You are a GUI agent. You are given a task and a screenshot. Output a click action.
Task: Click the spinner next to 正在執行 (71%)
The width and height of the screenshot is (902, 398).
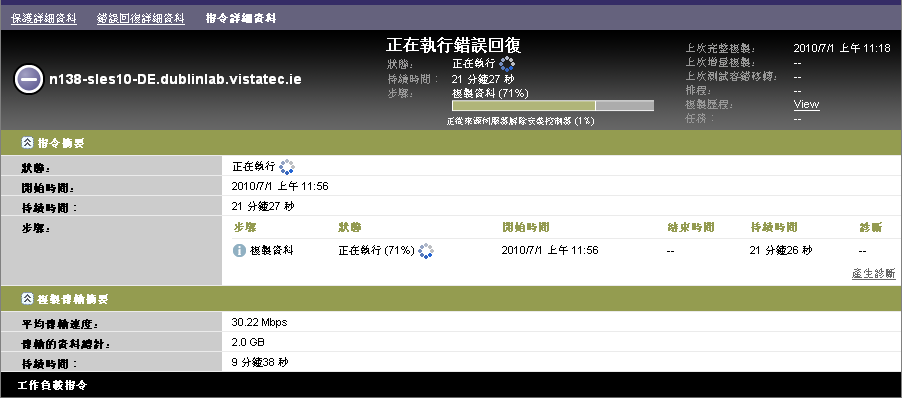click(x=426, y=251)
